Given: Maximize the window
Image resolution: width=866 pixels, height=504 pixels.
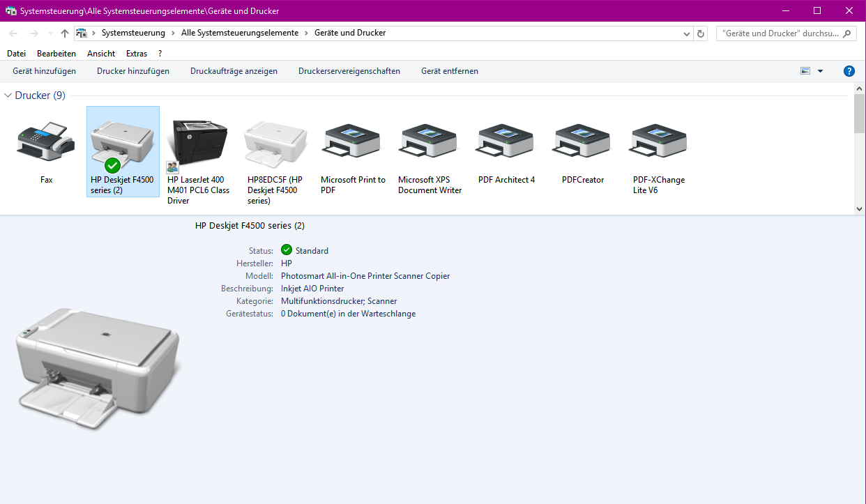Looking at the screenshot, I should tap(817, 10).
